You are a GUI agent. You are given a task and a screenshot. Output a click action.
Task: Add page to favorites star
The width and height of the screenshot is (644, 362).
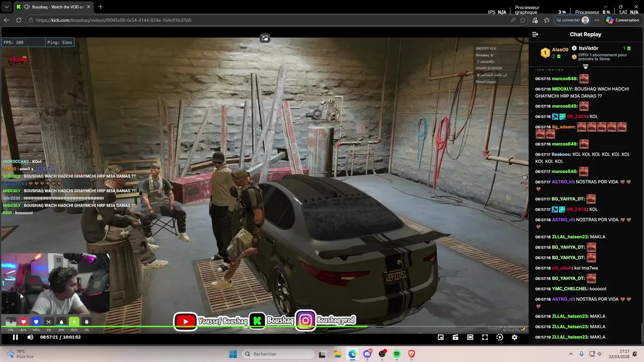523,20
